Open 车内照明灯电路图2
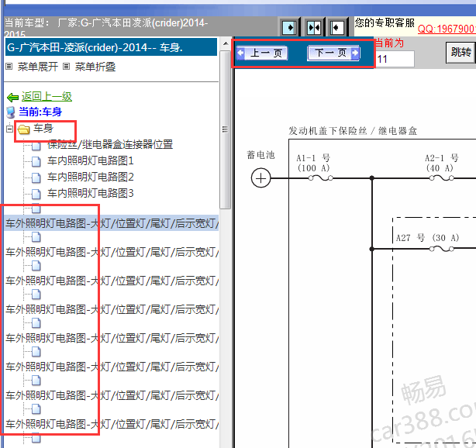The width and height of the screenshot is (476, 448). tap(91, 177)
